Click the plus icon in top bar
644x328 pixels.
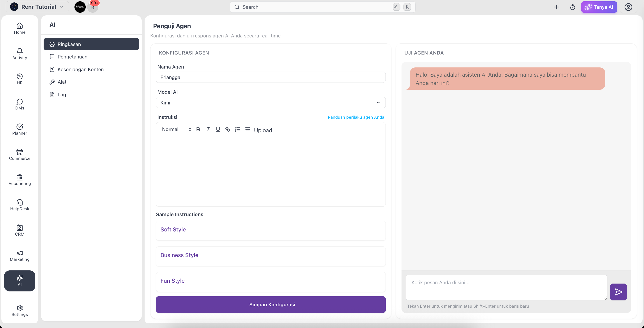coord(556,7)
